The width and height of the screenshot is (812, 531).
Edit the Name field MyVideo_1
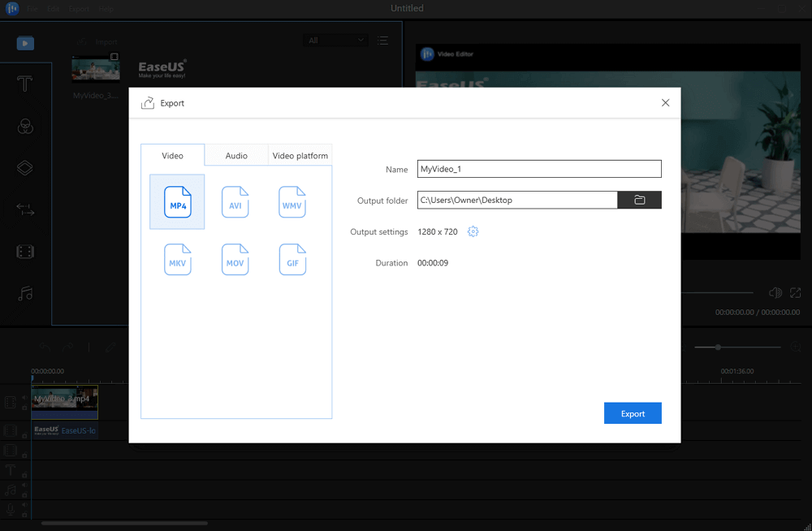click(539, 169)
